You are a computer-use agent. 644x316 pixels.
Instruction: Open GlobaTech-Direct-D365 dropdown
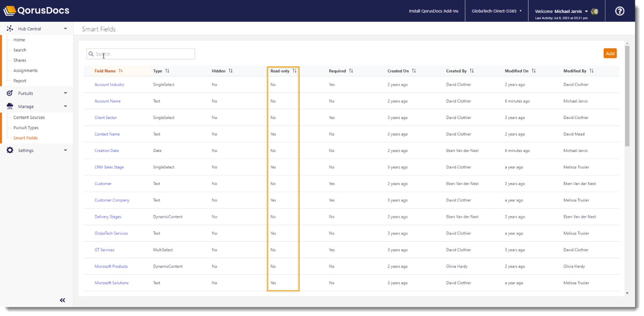pos(496,11)
